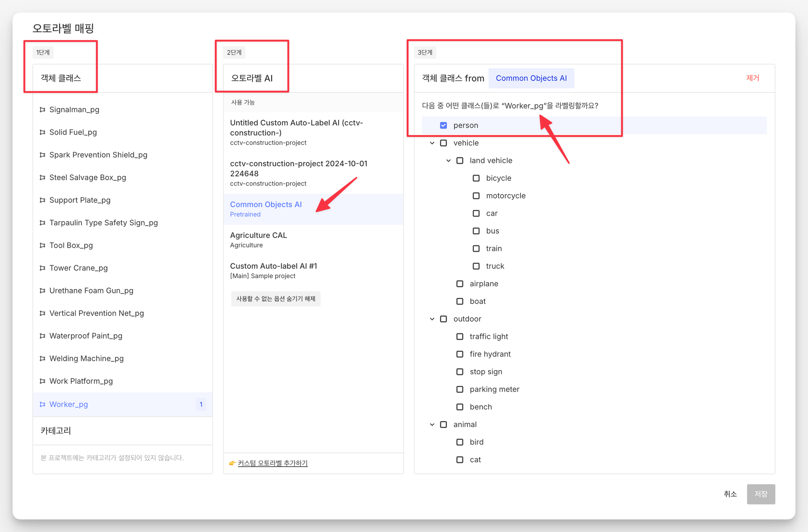This screenshot has width=808, height=532.
Task: Click the polygon icon beside Tool Box_pg
Action: (42, 245)
